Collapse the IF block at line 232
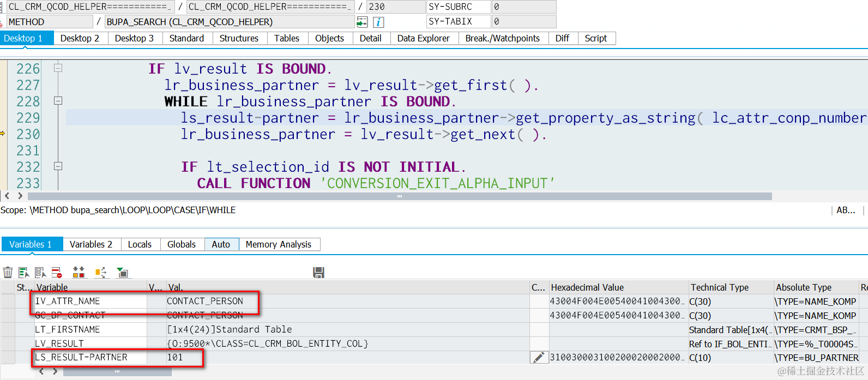Image resolution: width=868 pixels, height=380 pixels. pyautogui.click(x=58, y=166)
